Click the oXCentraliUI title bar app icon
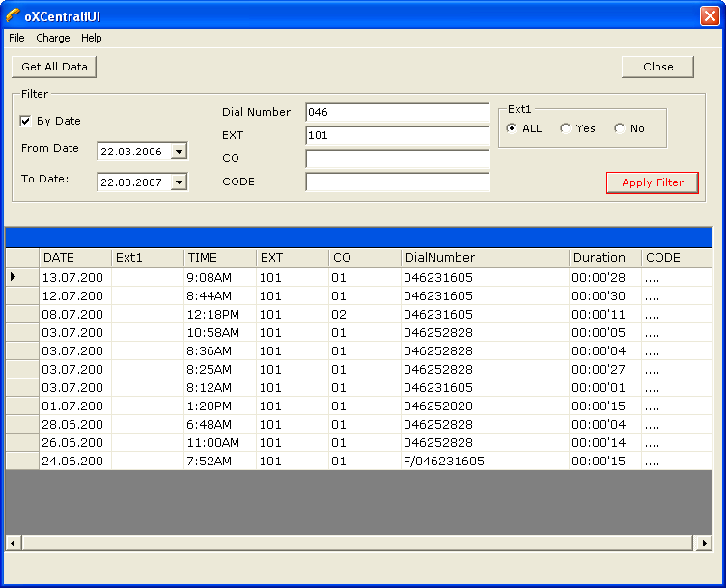This screenshot has width=726, height=588. coord(13,14)
